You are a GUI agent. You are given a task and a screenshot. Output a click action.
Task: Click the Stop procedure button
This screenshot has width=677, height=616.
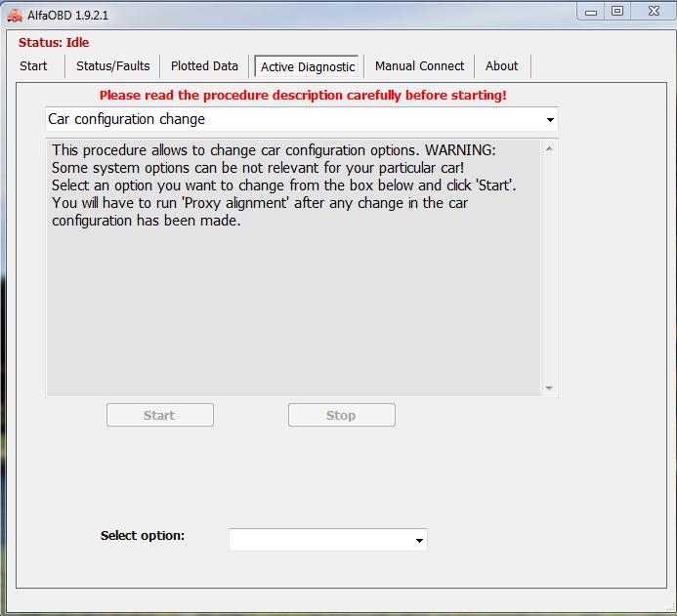click(x=342, y=415)
